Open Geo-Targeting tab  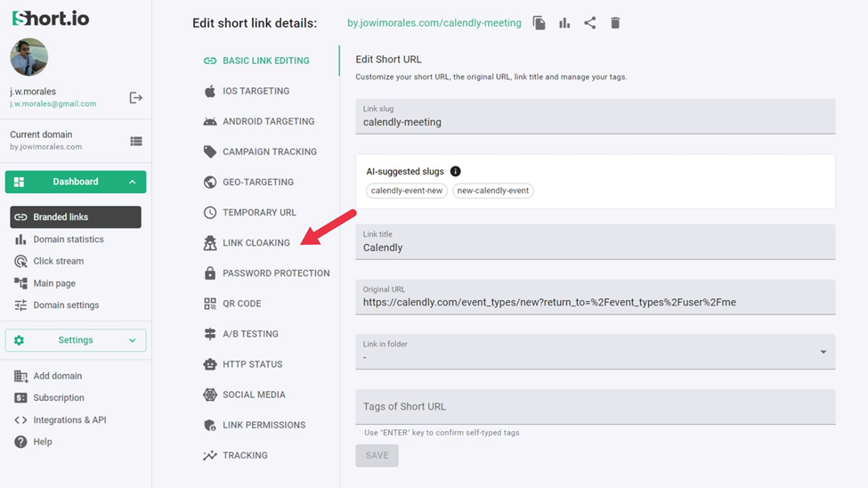(x=258, y=183)
